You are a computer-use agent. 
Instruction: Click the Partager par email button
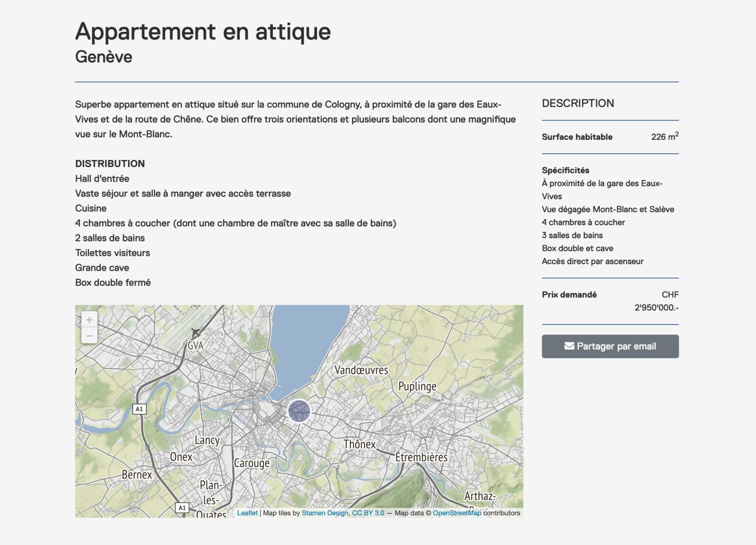(610, 346)
